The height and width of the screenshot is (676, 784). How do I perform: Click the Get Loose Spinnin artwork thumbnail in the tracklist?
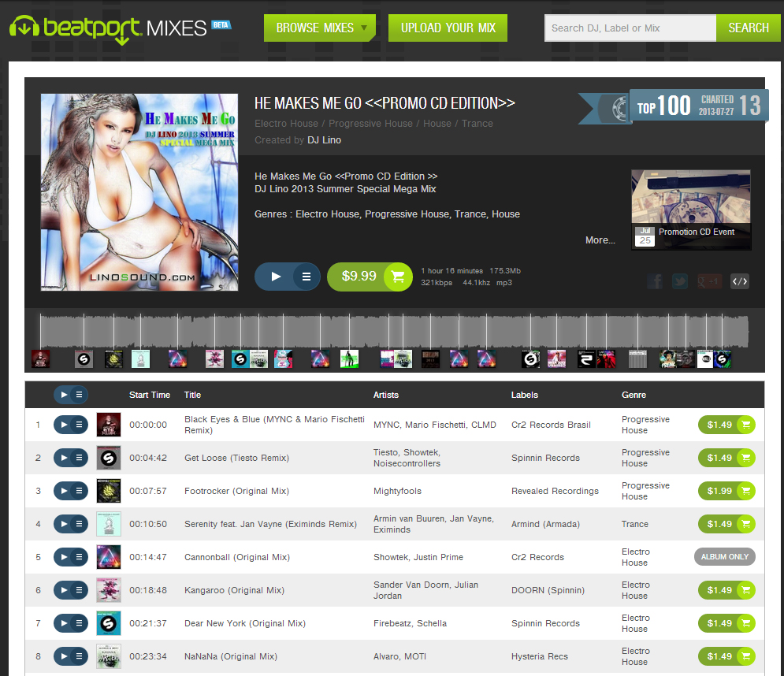pos(109,458)
